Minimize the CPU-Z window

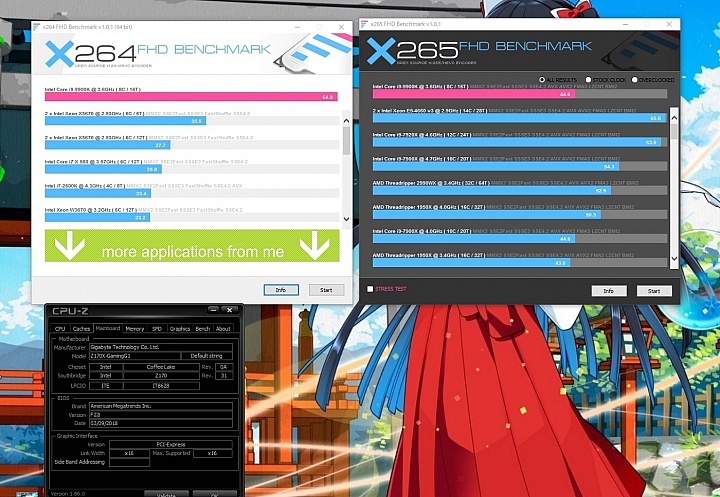point(213,310)
